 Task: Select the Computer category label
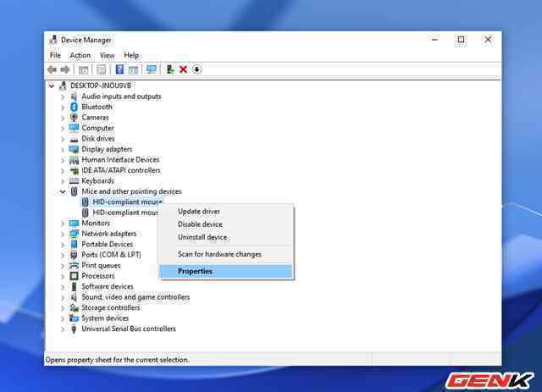pyautogui.click(x=97, y=128)
